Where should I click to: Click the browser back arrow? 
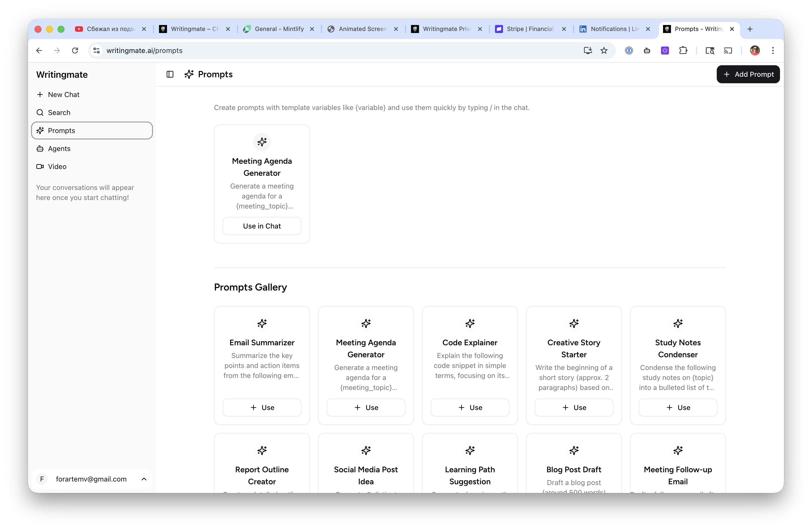[x=39, y=50]
